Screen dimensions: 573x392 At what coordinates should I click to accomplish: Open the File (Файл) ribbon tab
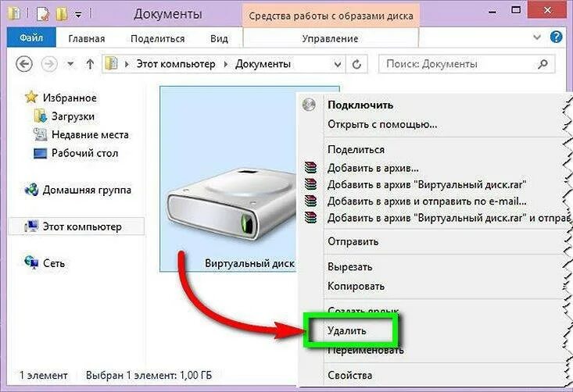(31, 37)
